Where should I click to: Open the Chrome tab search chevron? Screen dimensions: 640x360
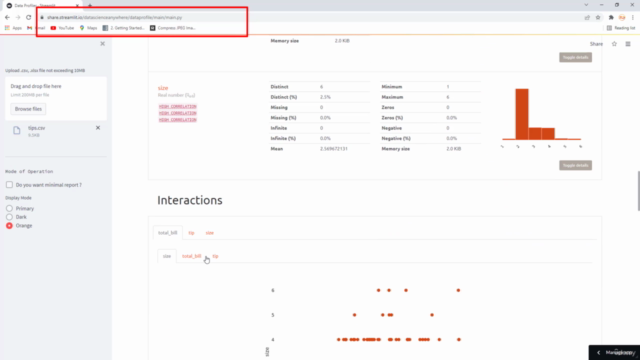(x=586, y=5)
